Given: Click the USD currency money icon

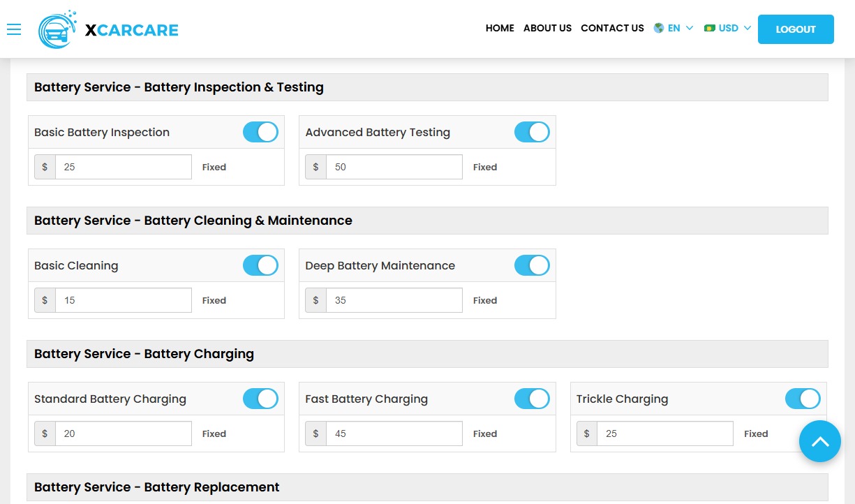Looking at the screenshot, I should 710,29.
